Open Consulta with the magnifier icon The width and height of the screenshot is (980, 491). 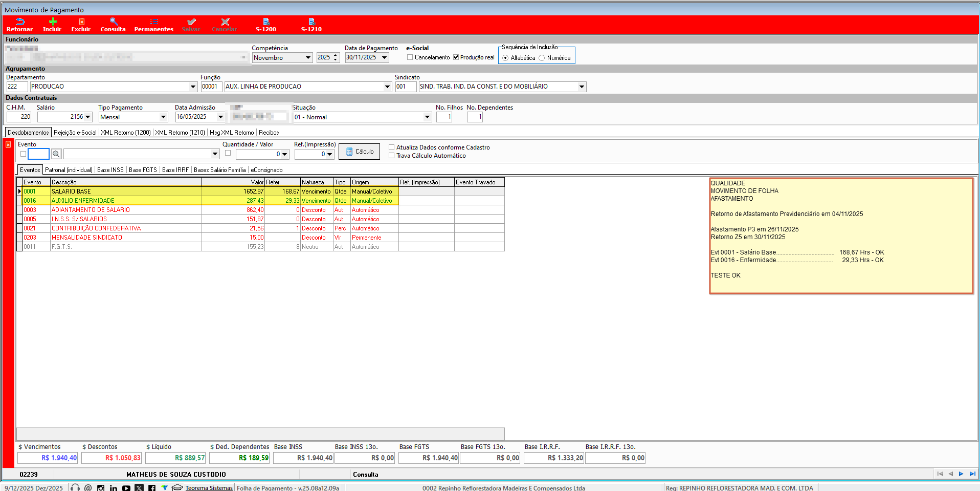point(114,22)
